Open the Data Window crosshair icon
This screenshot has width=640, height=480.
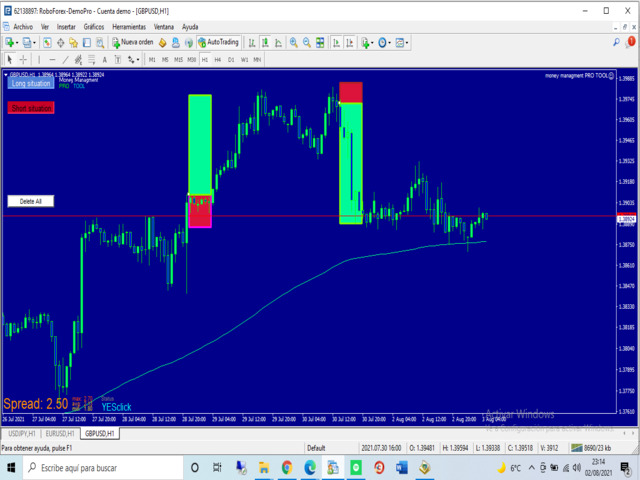60,42
